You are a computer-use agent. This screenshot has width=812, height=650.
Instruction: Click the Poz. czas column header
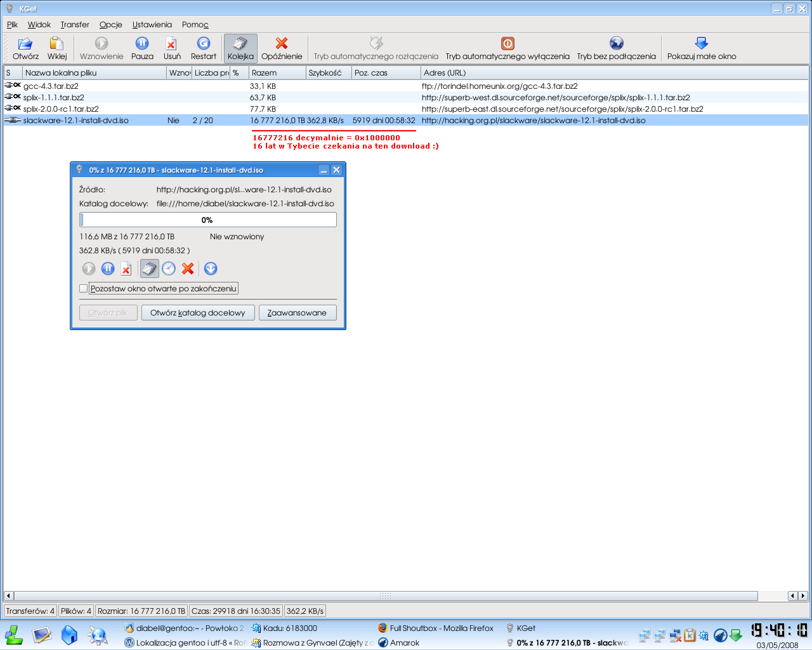386,73
